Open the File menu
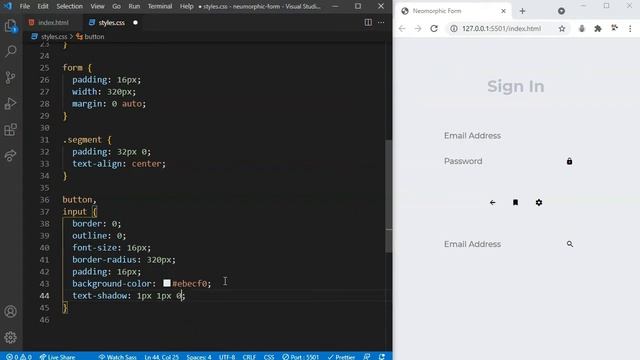 click(24, 6)
